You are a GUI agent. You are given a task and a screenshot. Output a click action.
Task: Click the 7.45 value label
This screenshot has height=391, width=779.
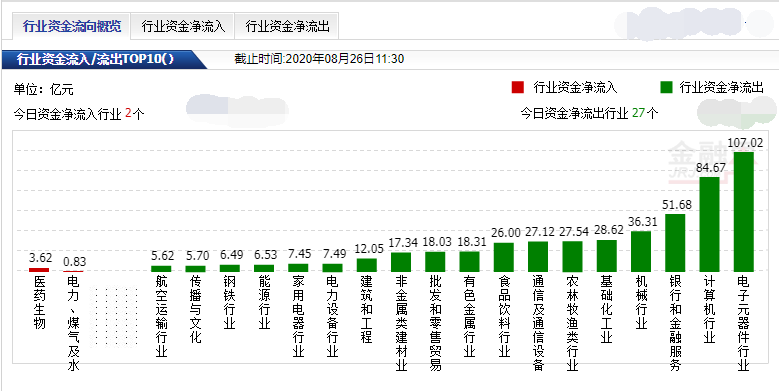(300, 254)
